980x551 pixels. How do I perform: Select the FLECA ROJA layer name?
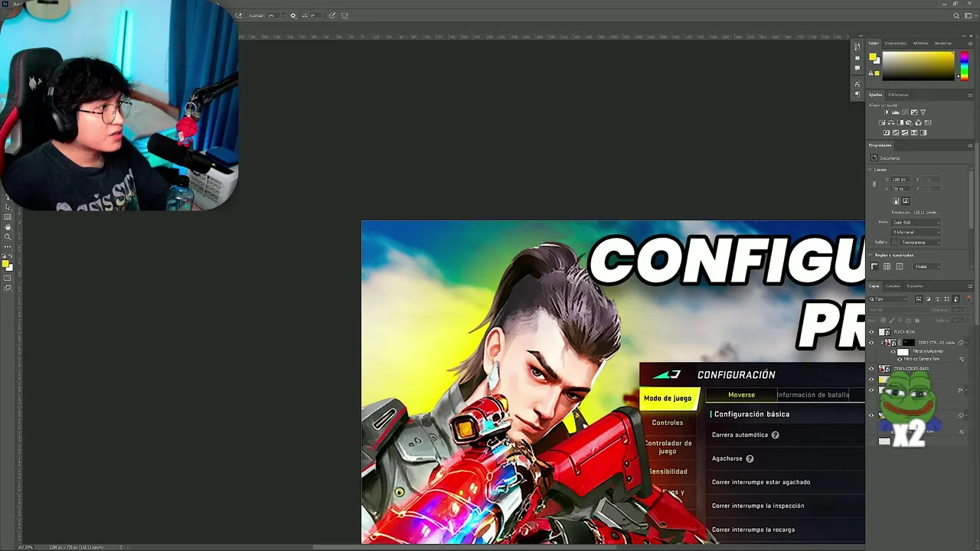coord(904,332)
